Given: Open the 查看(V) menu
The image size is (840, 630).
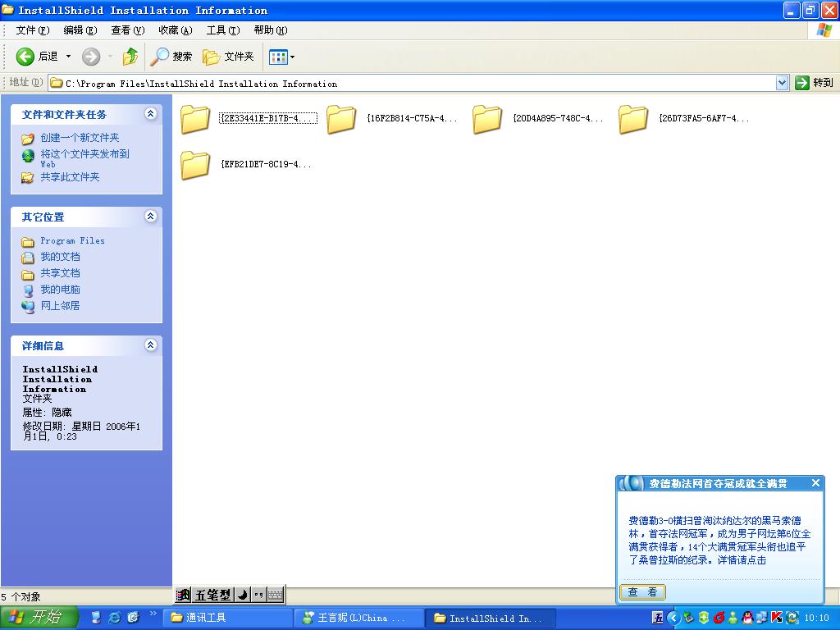Looking at the screenshot, I should [x=127, y=30].
